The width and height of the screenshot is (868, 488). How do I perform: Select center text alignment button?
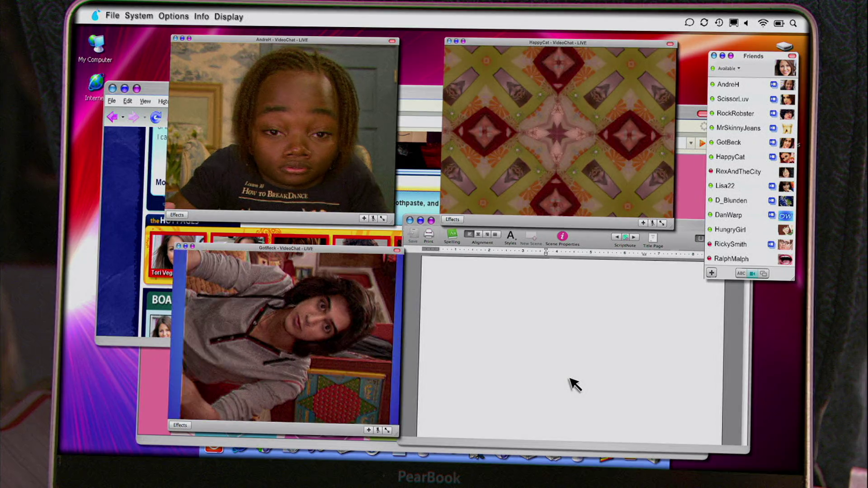[478, 234]
